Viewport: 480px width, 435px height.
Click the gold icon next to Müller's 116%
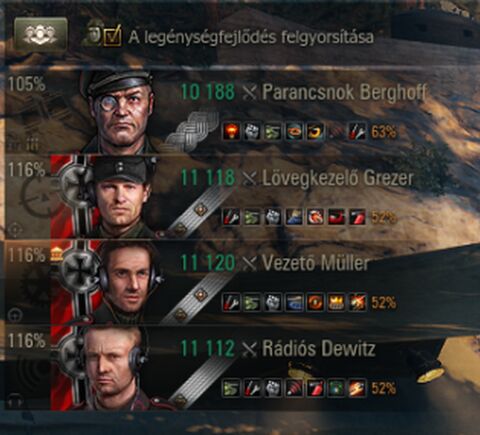[56, 255]
